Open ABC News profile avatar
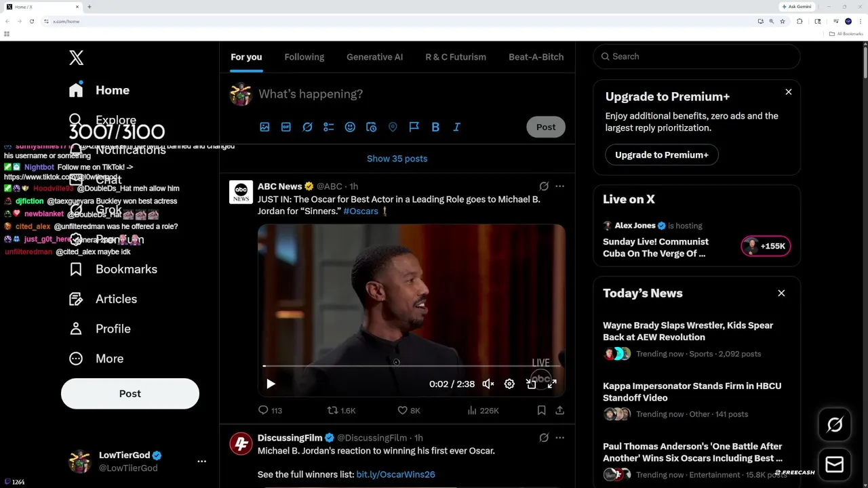The width and height of the screenshot is (868, 488). [241, 192]
